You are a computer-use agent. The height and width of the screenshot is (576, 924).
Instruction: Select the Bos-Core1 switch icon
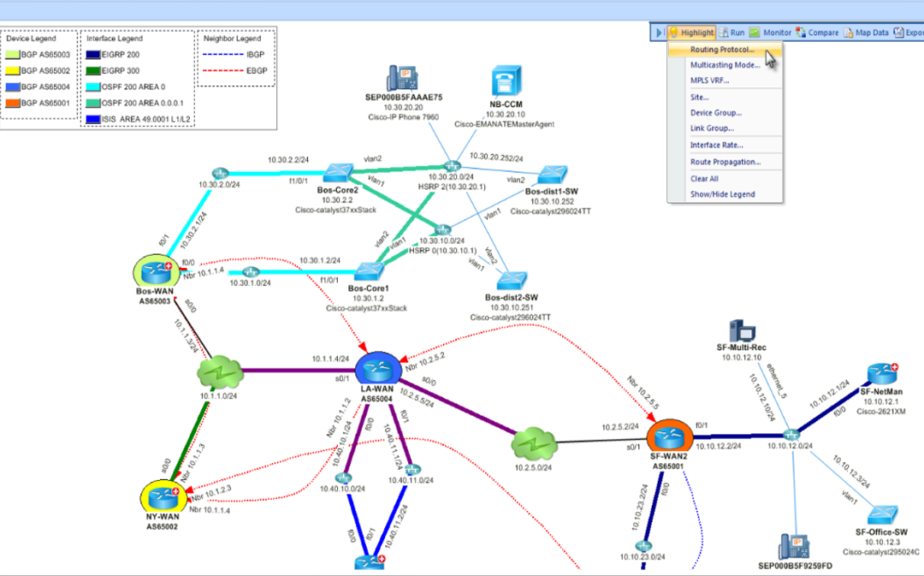click(369, 272)
